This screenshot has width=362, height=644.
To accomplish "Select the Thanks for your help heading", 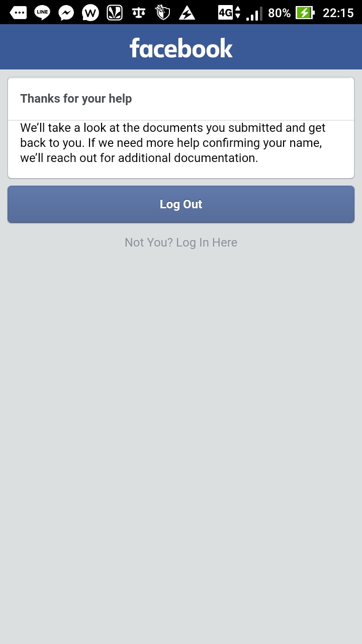I will 76,99.
